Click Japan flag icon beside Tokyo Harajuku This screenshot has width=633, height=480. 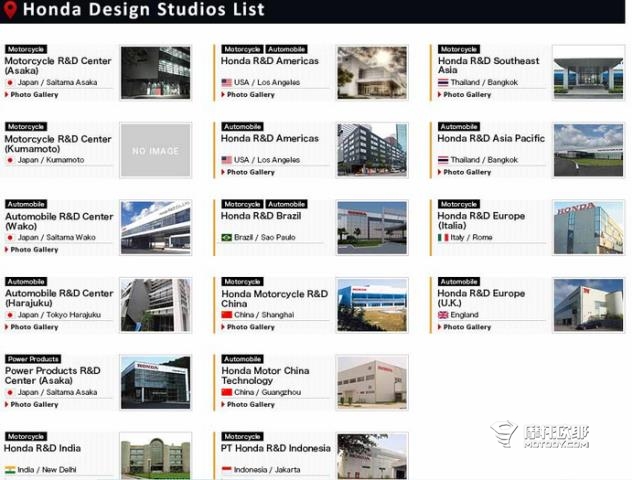pyautogui.click(x=10, y=315)
